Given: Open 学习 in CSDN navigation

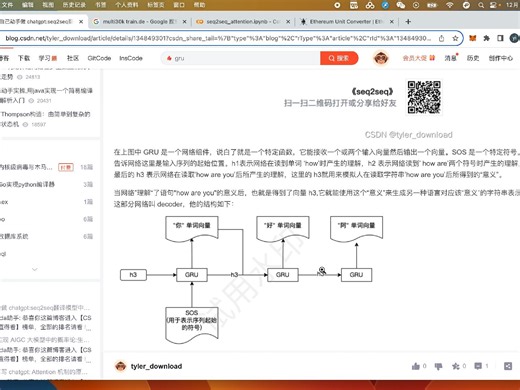Looking at the screenshot, I should 48,58.
